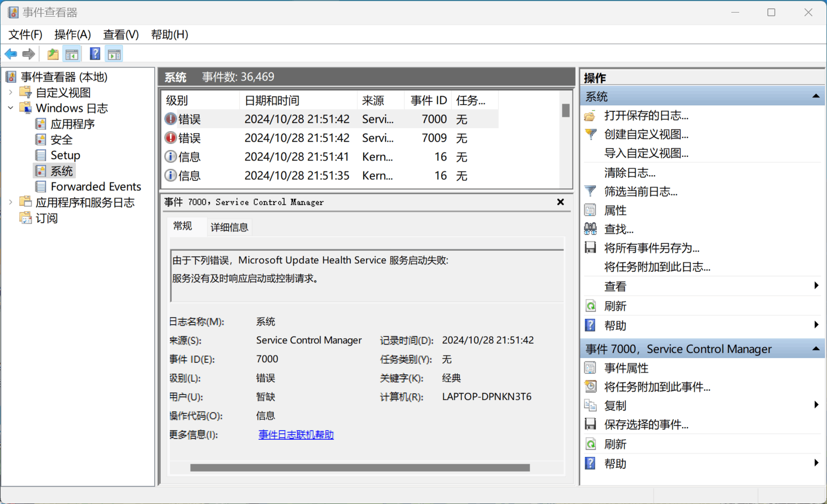Click the Back arrow toolbar icon

[10, 54]
